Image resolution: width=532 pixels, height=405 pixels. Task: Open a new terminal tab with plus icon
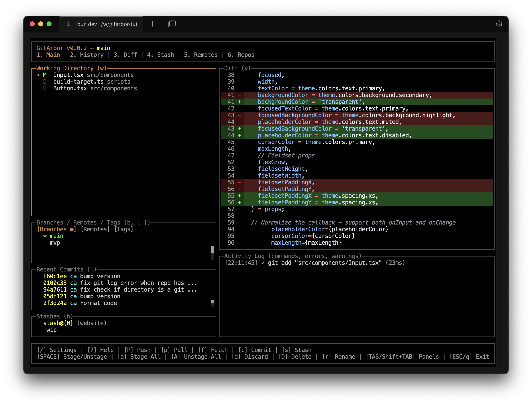click(x=152, y=24)
